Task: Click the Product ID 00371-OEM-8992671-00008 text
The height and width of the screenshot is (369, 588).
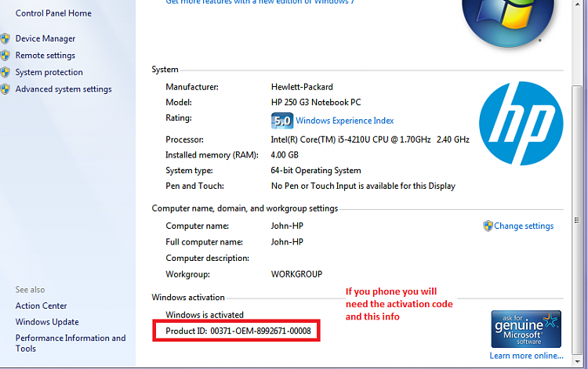Action: (x=238, y=331)
